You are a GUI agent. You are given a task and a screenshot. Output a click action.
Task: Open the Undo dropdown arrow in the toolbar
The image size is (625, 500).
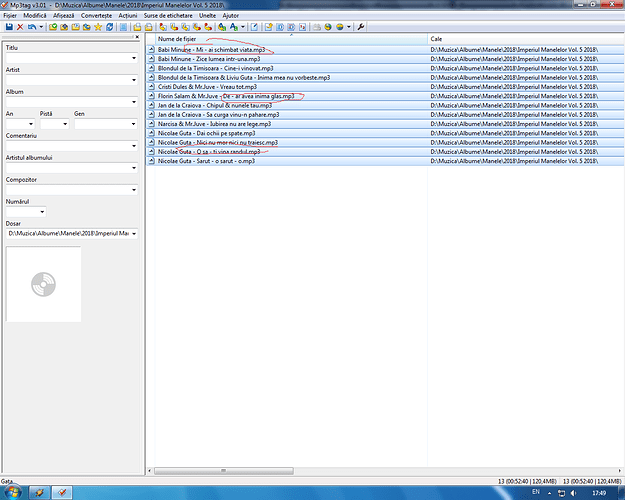[41, 27]
